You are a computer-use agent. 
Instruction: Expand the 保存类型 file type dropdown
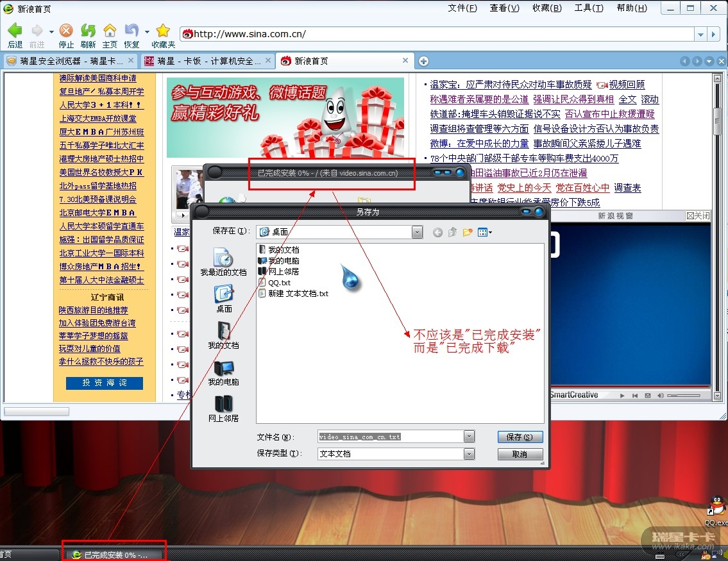pos(469,454)
